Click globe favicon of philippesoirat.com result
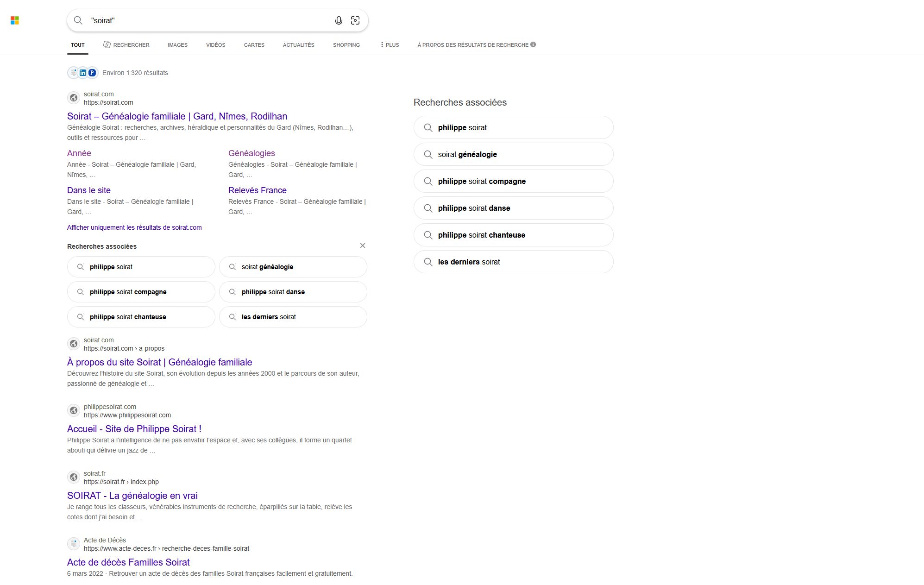Viewport: 924px width, 585px height. pos(74,410)
